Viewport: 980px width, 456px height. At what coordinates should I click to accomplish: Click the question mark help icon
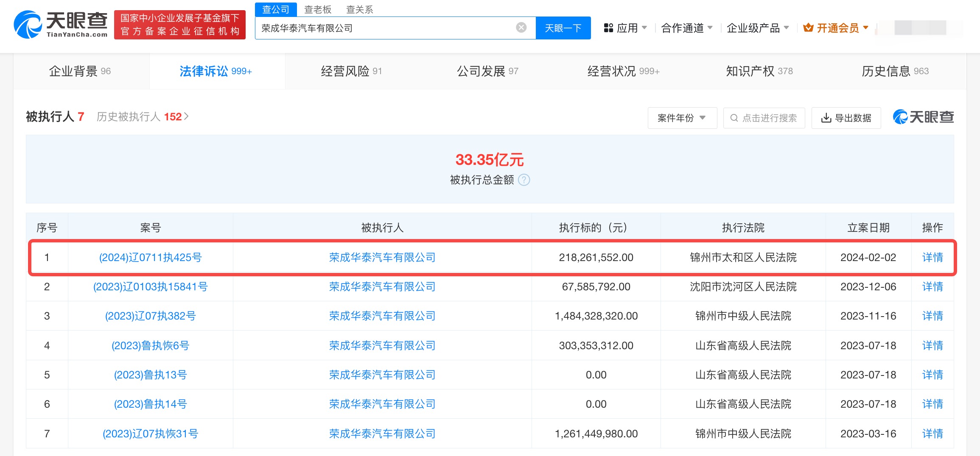524,180
